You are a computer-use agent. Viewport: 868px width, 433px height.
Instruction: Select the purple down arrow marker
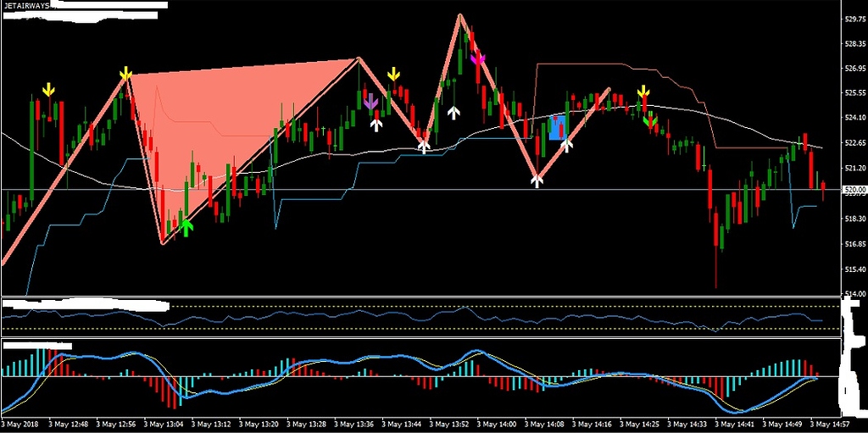coord(370,102)
